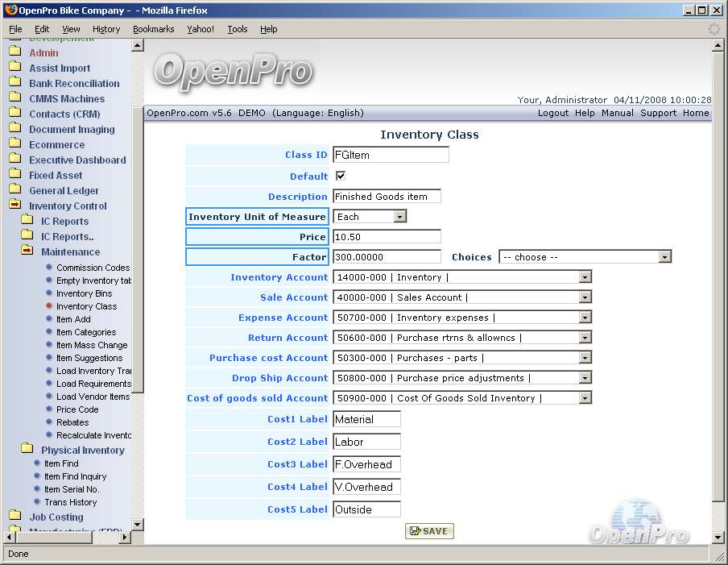Click the sidebar scroll down arrow
The width and height of the screenshot is (728, 565).
pyautogui.click(x=137, y=525)
